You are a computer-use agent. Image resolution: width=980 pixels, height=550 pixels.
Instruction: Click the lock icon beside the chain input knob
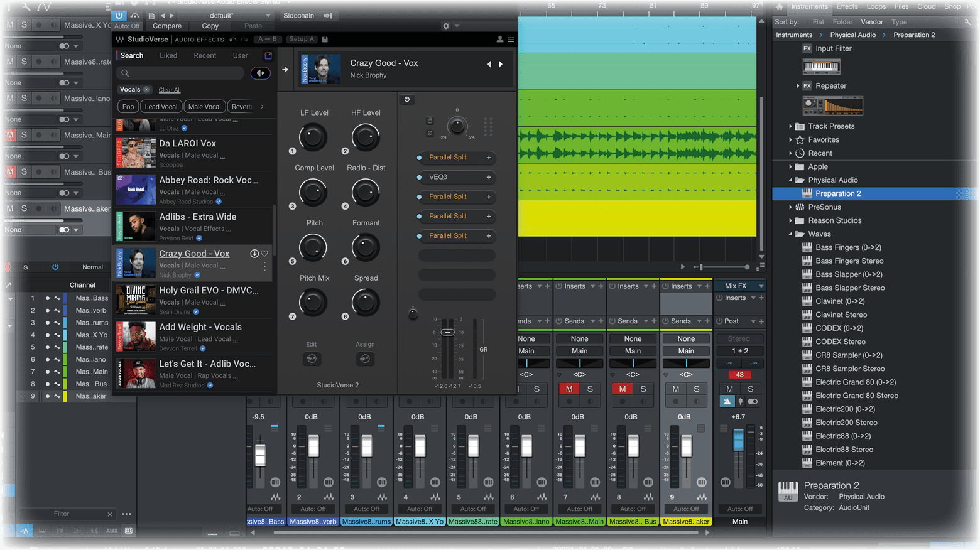point(430,121)
